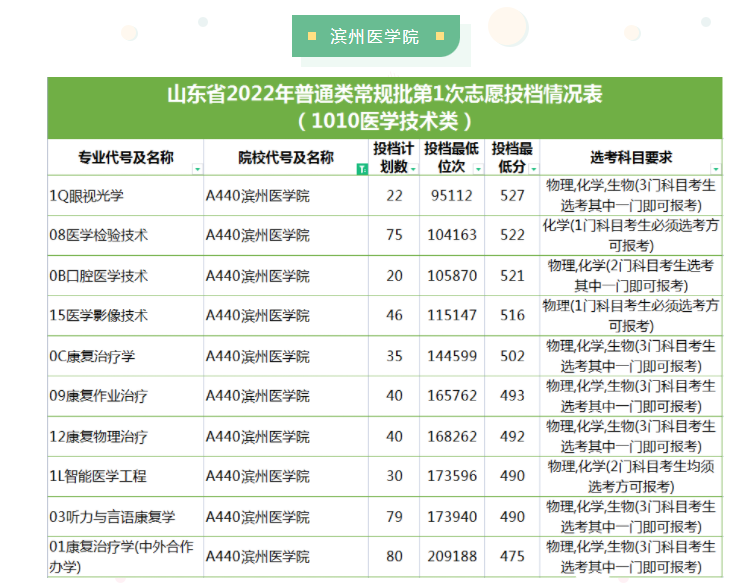The image size is (749, 583).
Task: Select minimum score 527
Action: pos(512,195)
